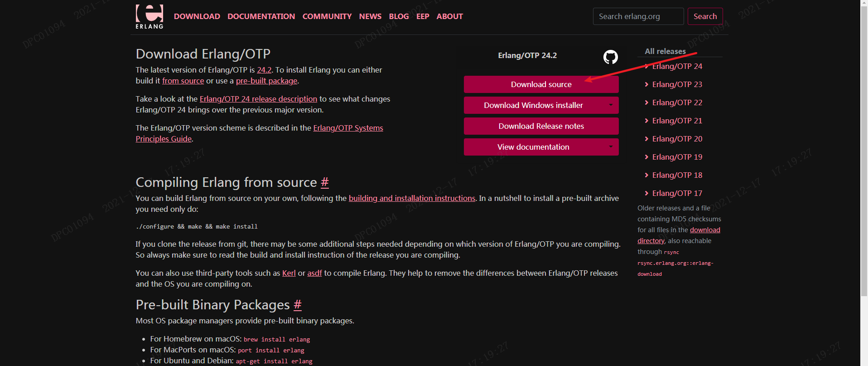Open the Kerl link

point(289,273)
